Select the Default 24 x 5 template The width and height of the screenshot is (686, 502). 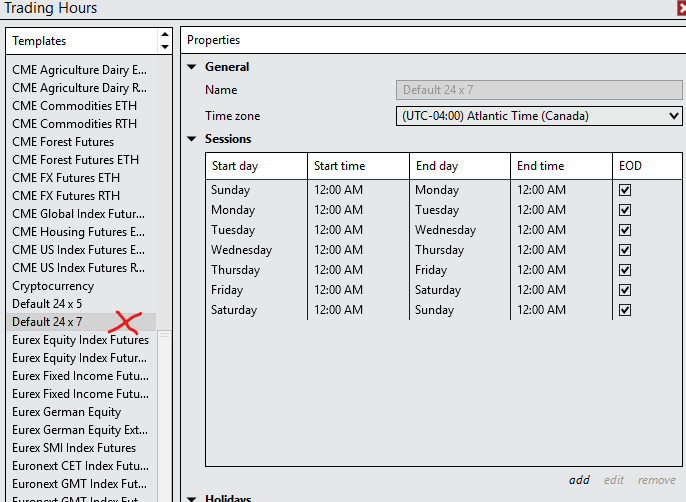[x=47, y=304]
